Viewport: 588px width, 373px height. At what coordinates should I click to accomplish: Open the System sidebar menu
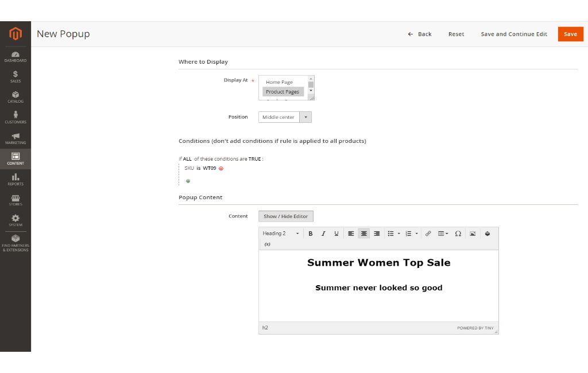16,220
